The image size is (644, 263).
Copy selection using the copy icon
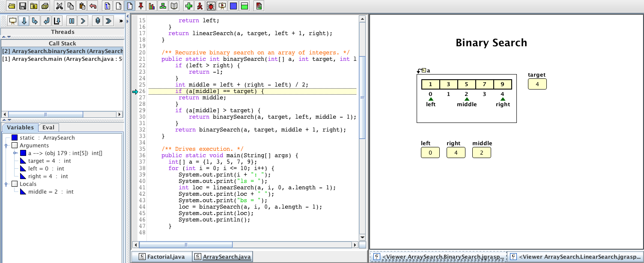71,6
